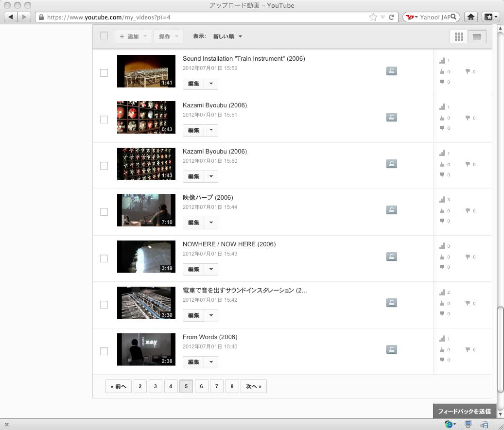504x430 pixels.
Task: Click the Yahoo search magnifier icon
Action: (x=453, y=17)
